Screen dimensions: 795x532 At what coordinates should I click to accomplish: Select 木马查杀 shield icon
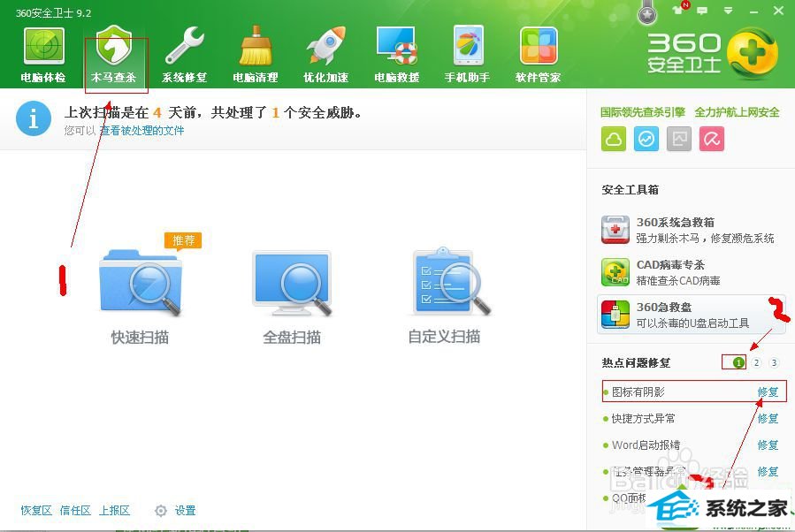pos(114,46)
